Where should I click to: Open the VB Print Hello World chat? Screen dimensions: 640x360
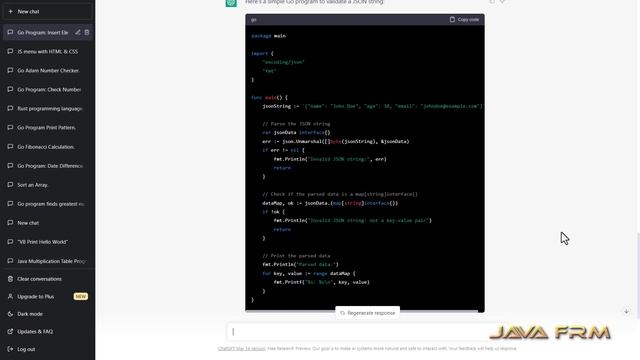[x=47, y=242]
